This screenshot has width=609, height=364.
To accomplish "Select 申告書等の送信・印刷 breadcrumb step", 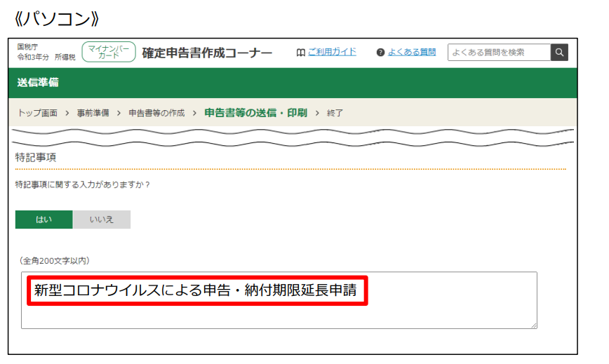I will point(255,113).
